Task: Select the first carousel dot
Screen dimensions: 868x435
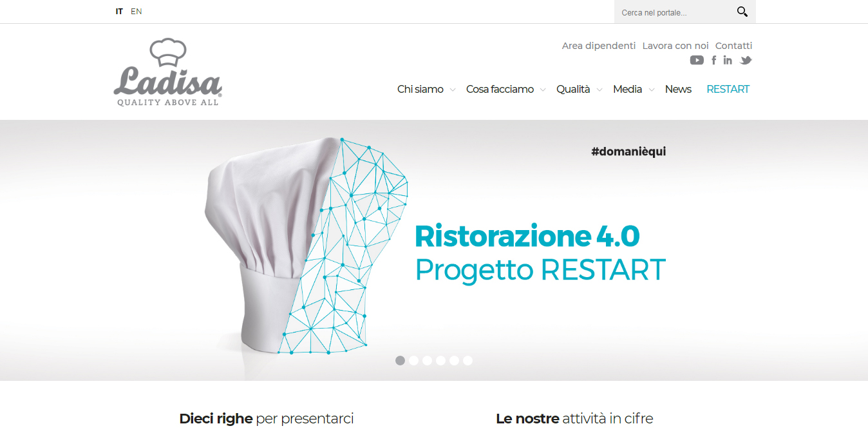Action: 400,360
